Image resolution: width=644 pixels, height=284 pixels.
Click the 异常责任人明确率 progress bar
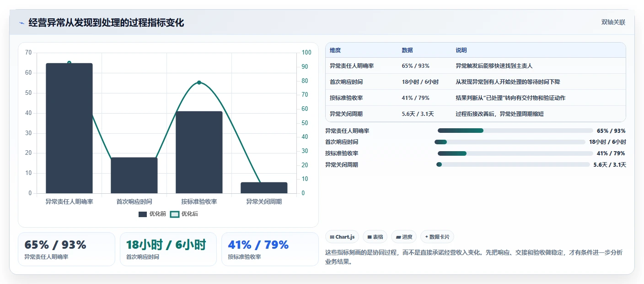(x=515, y=131)
